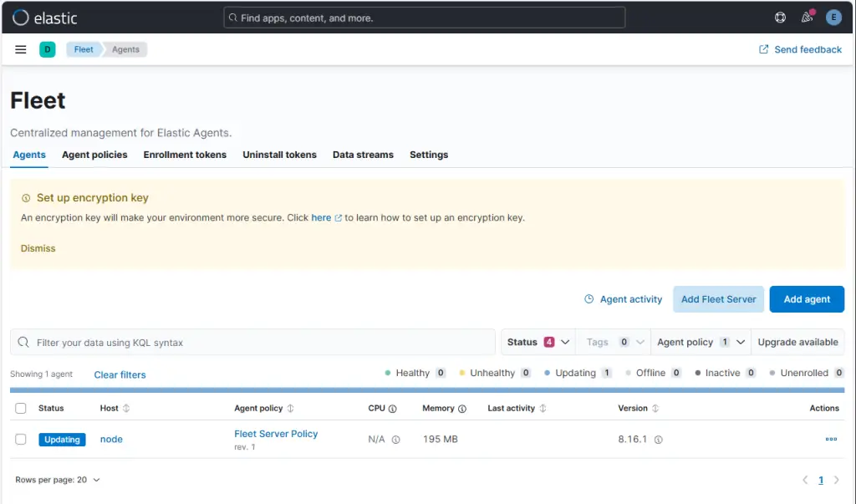Go to previous page arrow
Screen dimensions: 856x504
click(805, 480)
